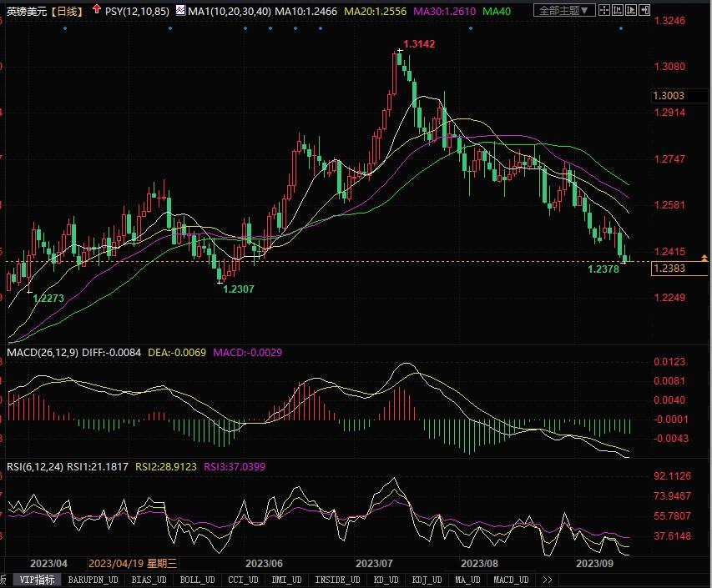Open the 全部主题 theme dropdown

(x=564, y=11)
